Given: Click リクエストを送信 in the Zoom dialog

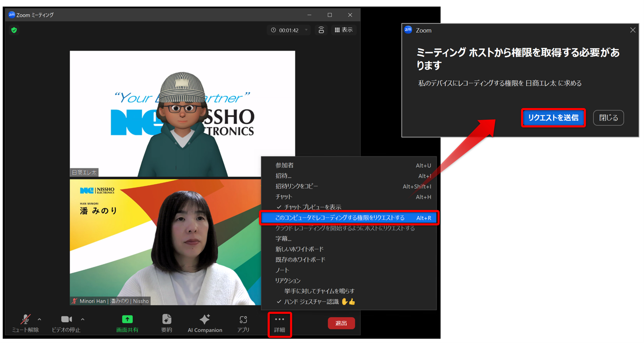Looking at the screenshot, I should [553, 118].
